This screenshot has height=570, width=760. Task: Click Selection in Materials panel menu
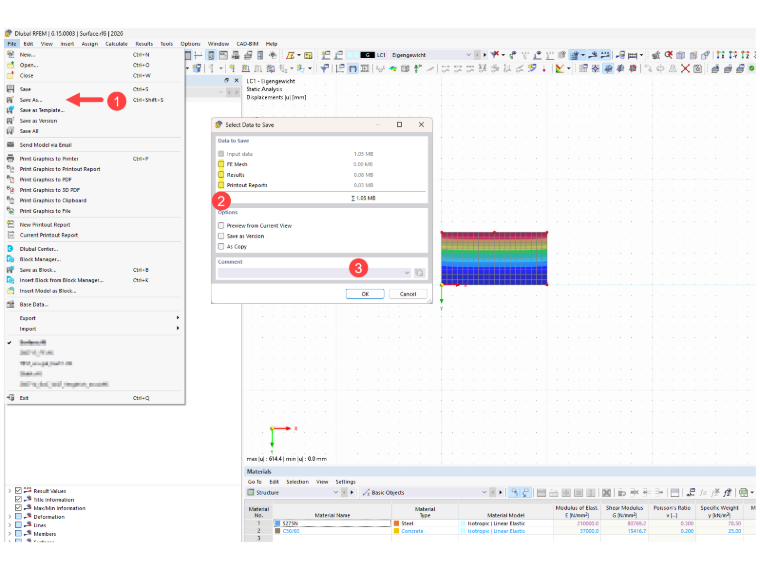298,482
